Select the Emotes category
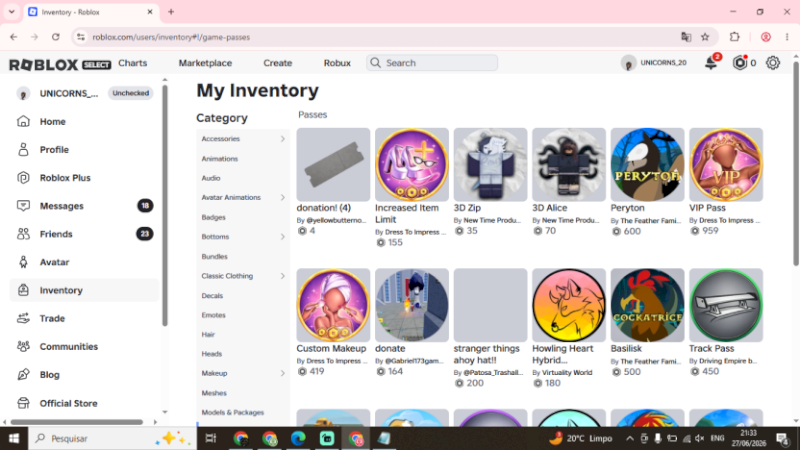Viewport: 800px width, 450px height. pyautogui.click(x=213, y=315)
